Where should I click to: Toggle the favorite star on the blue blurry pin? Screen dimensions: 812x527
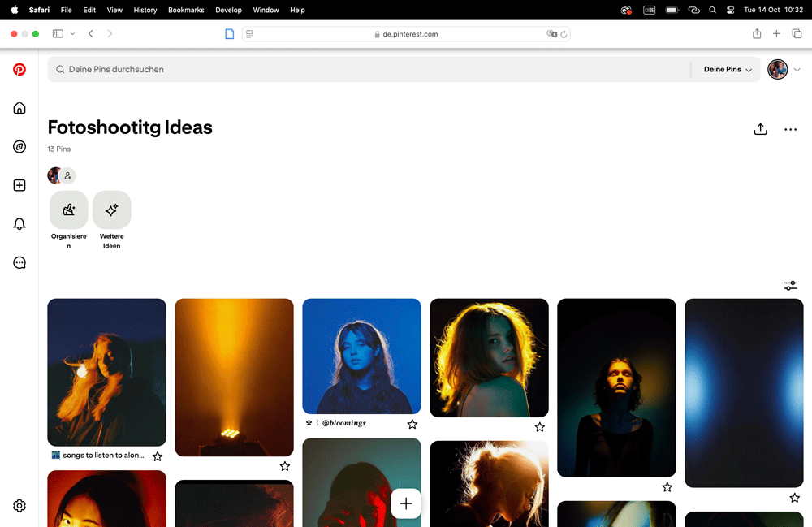(794, 497)
